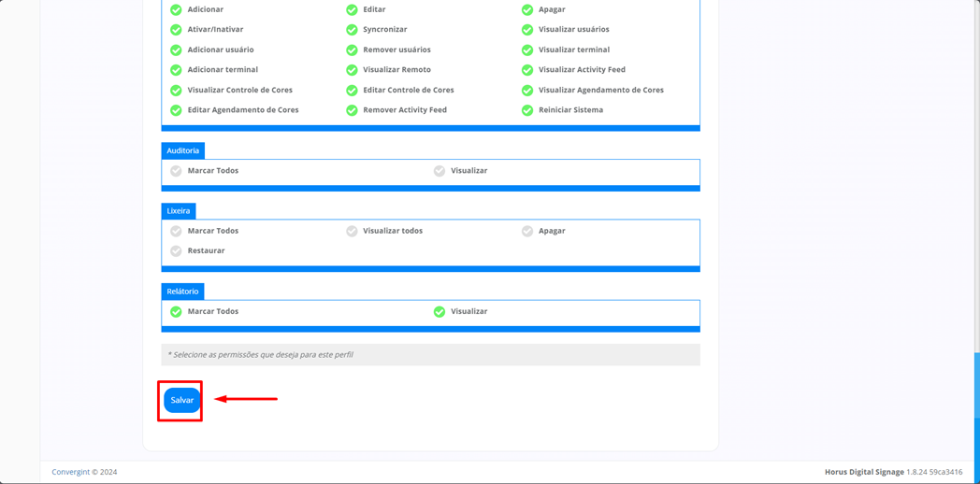Viewport: 980px width, 484px height.
Task: Toggle Apagar checkbox next to Editar
Action: point(527,9)
